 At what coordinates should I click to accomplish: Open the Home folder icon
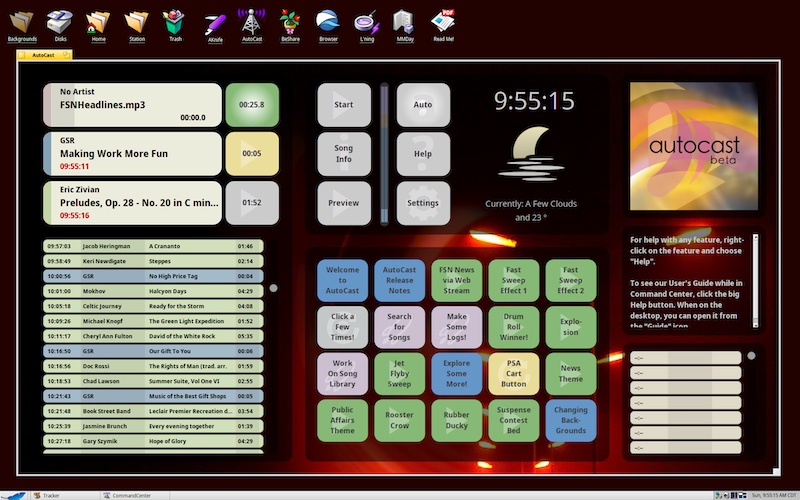click(x=98, y=26)
